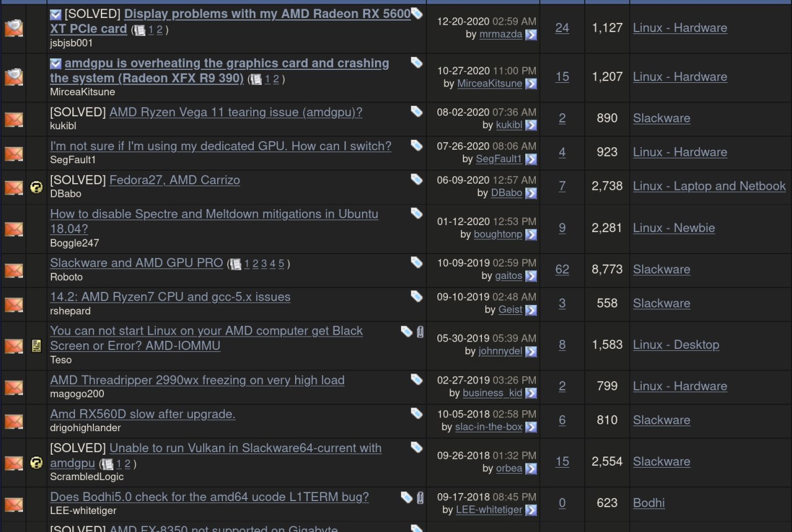Select view count 8,773
The height and width of the screenshot is (532, 792).
coord(607,269)
